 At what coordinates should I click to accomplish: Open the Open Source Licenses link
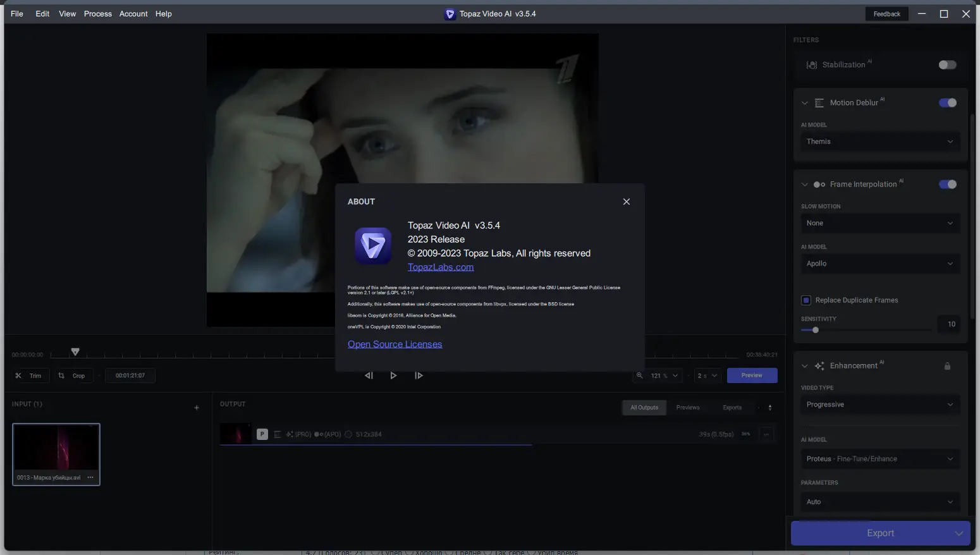[x=395, y=345]
